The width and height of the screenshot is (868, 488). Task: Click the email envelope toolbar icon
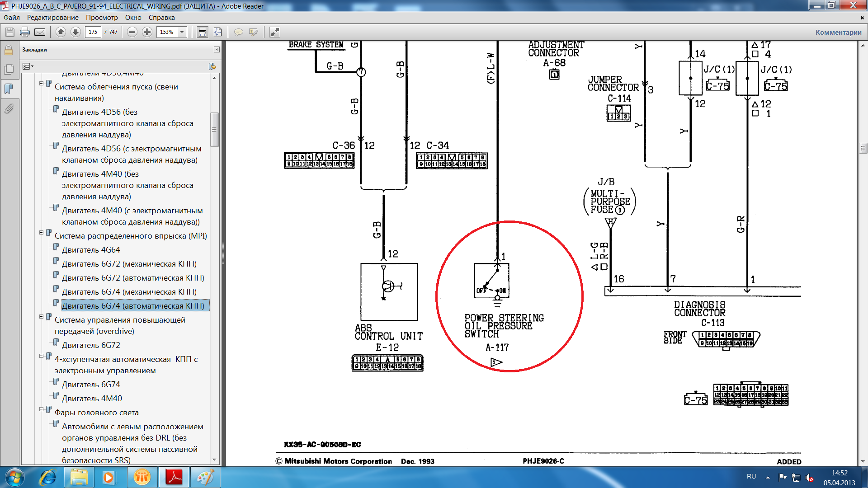(40, 32)
